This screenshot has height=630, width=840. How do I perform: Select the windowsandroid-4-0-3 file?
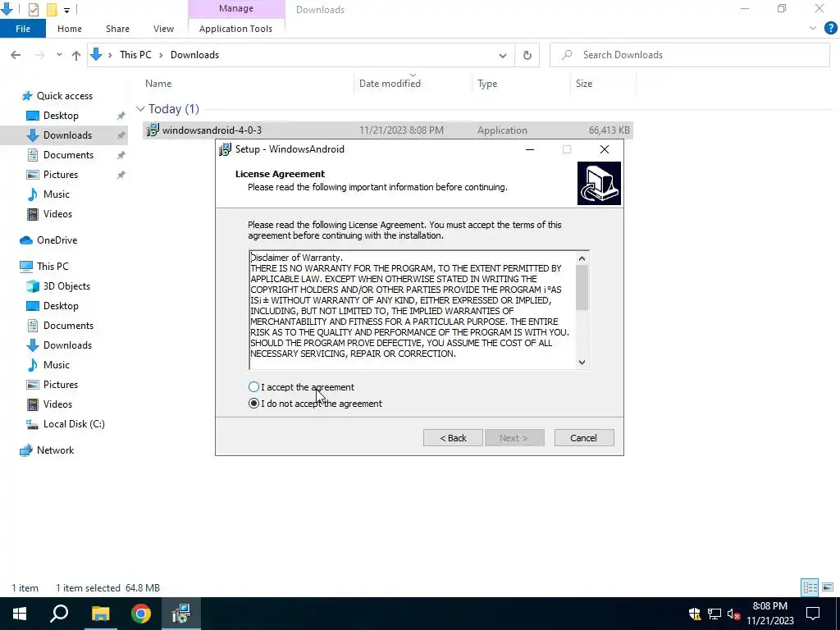point(388,130)
